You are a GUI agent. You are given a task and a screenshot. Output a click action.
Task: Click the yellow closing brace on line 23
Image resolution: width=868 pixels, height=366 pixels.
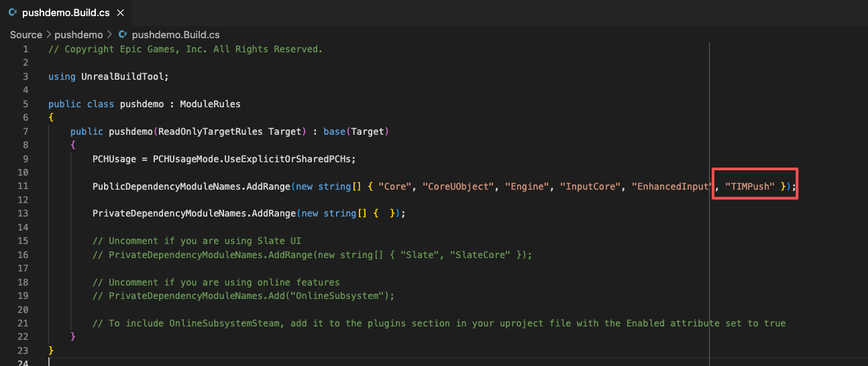tap(51, 351)
